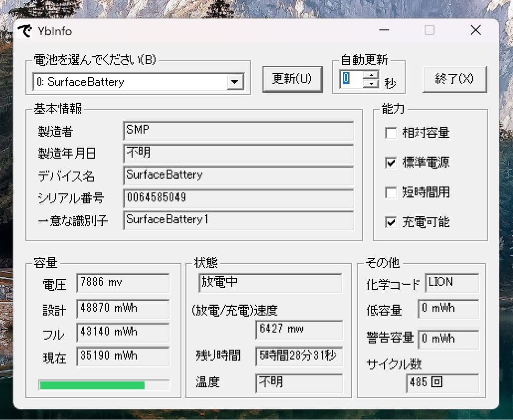513x420 pixels.
Task: Open the battery selection dropdown
Action: 235,82
